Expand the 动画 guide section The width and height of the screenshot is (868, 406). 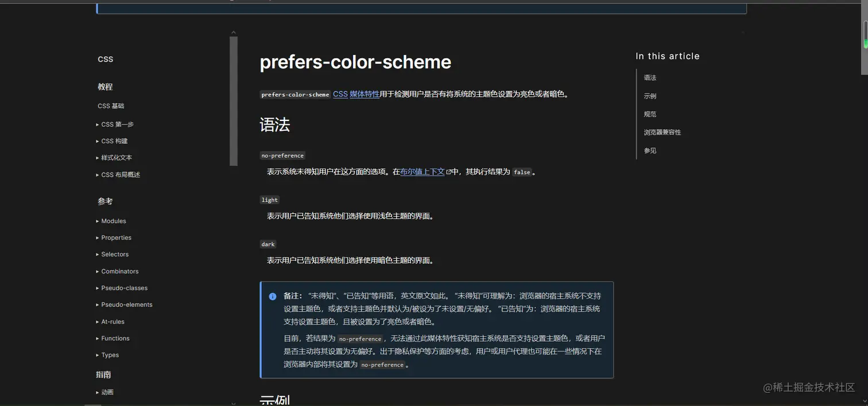tap(104, 393)
